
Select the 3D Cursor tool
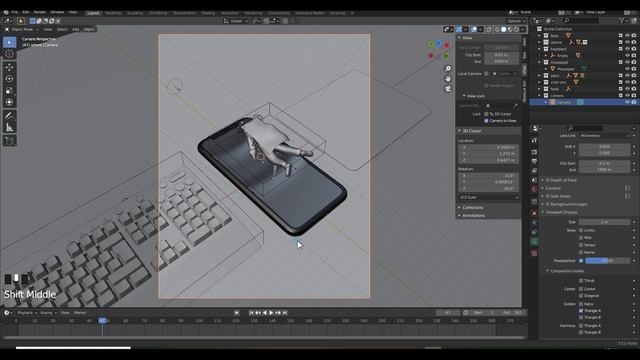tap(9, 54)
